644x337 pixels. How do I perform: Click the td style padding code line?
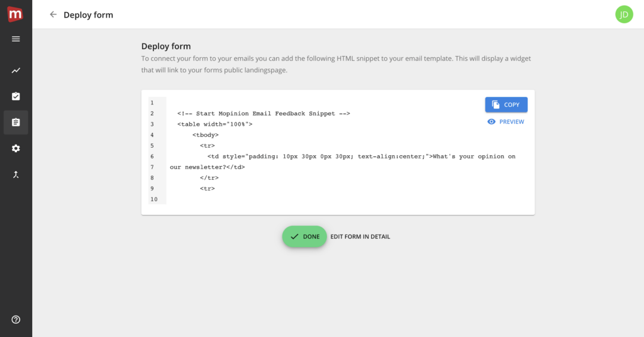tap(362, 157)
